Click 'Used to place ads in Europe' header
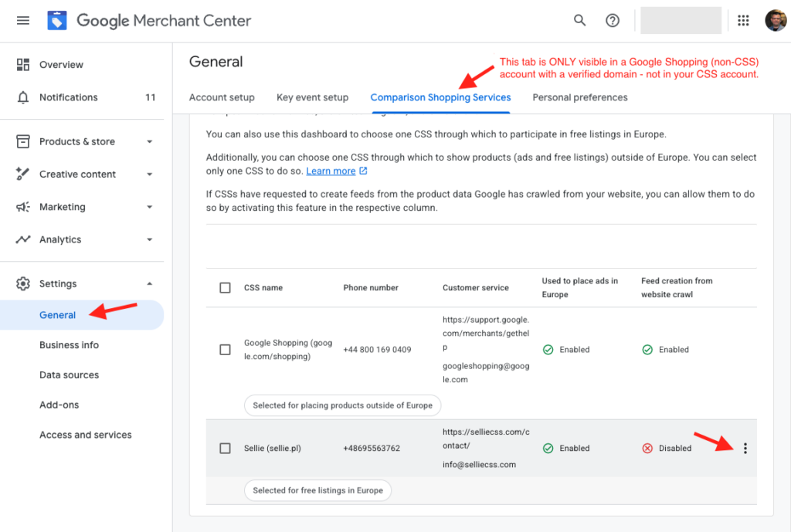Viewport: 791px width, 532px height. click(x=579, y=287)
